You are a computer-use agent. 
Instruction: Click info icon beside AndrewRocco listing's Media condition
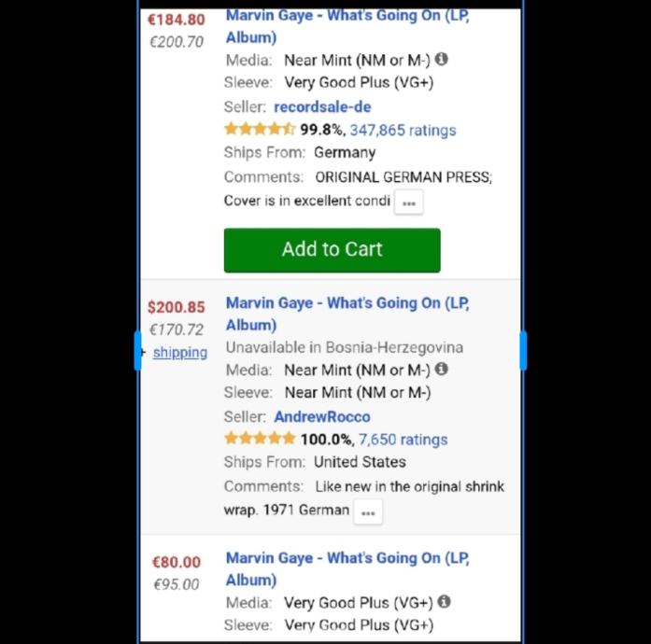pyautogui.click(x=442, y=369)
